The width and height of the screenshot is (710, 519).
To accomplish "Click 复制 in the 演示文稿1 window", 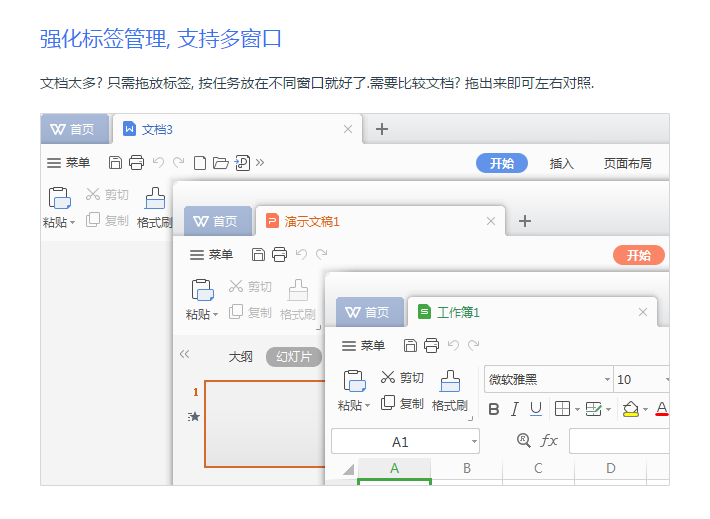I will point(250,312).
